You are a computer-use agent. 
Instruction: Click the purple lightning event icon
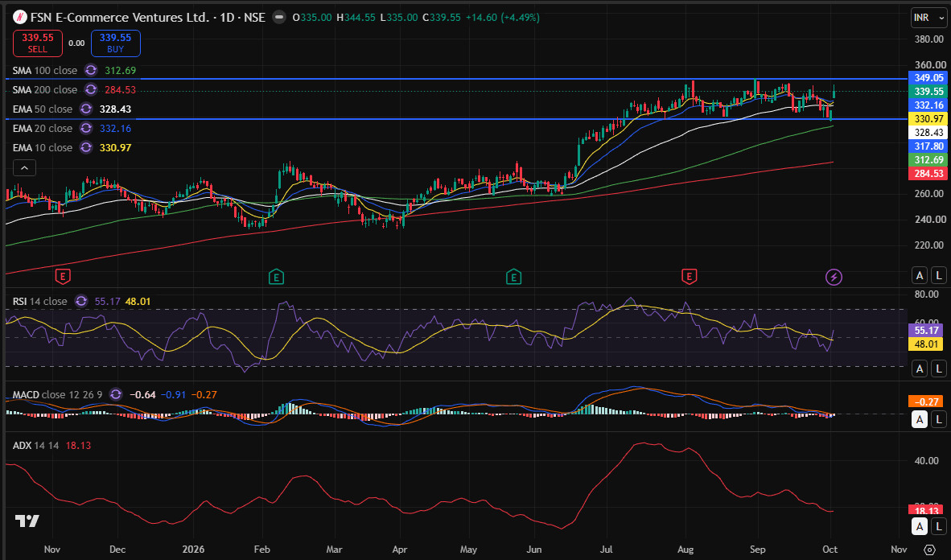tap(834, 278)
